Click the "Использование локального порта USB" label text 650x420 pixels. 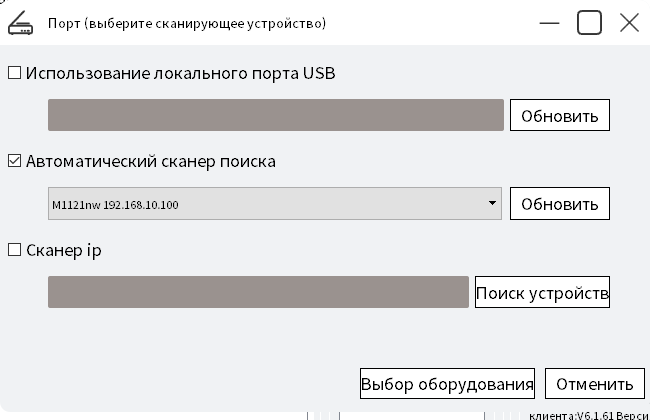pos(181,73)
